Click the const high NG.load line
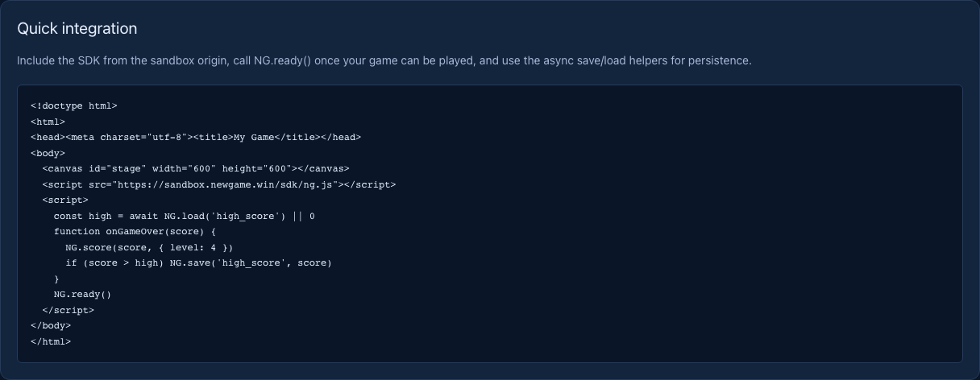 (185, 216)
